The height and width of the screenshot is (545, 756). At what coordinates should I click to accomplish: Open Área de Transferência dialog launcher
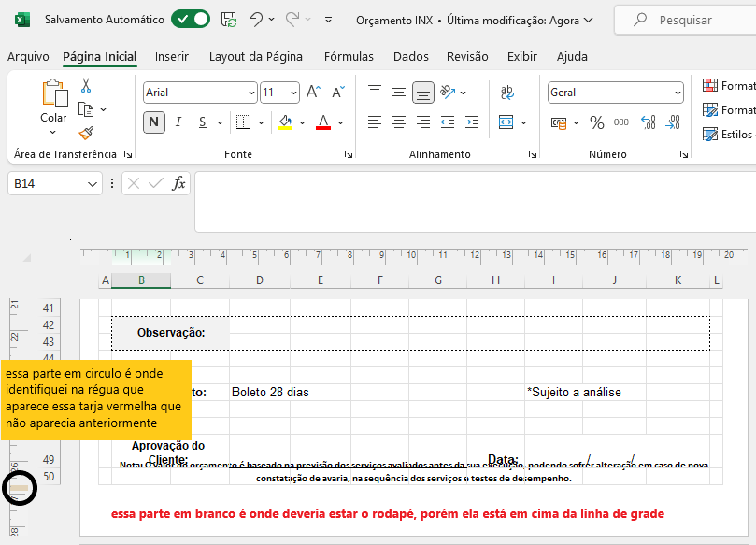[x=128, y=154]
